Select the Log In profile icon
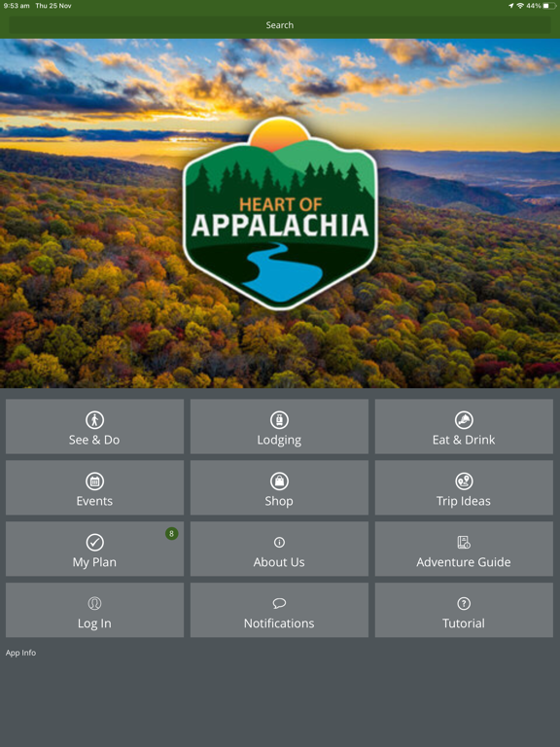The height and width of the screenshot is (747, 560). click(x=94, y=603)
